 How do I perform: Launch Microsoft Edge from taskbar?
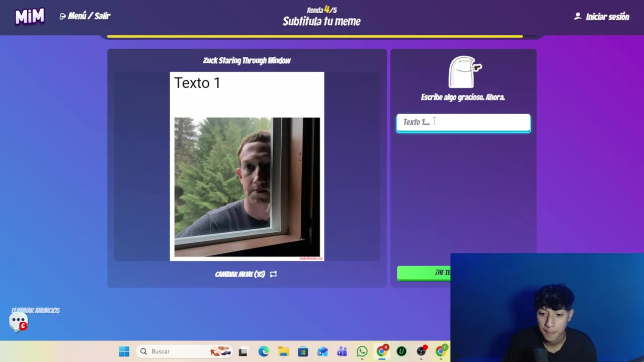coord(263,351)
